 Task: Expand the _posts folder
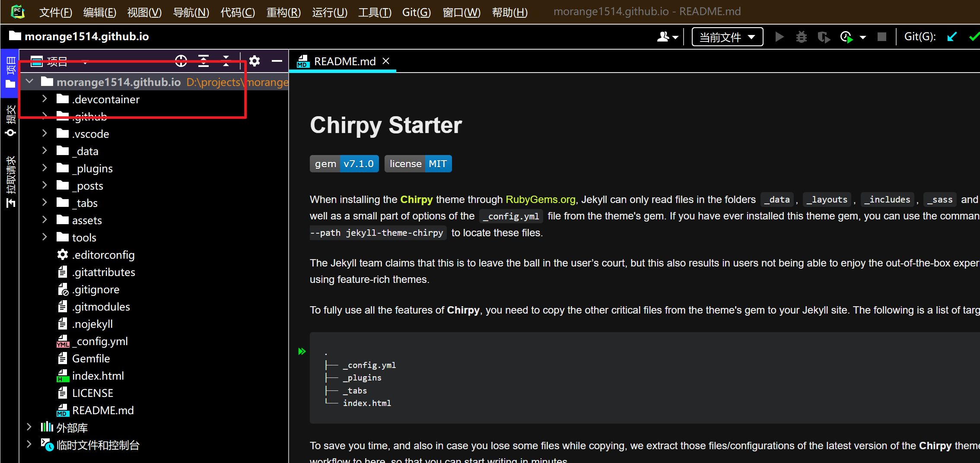pos(44,185)
